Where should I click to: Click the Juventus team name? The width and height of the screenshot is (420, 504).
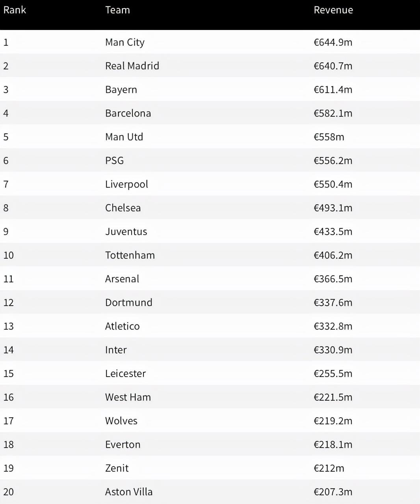[x=126, y=231]
